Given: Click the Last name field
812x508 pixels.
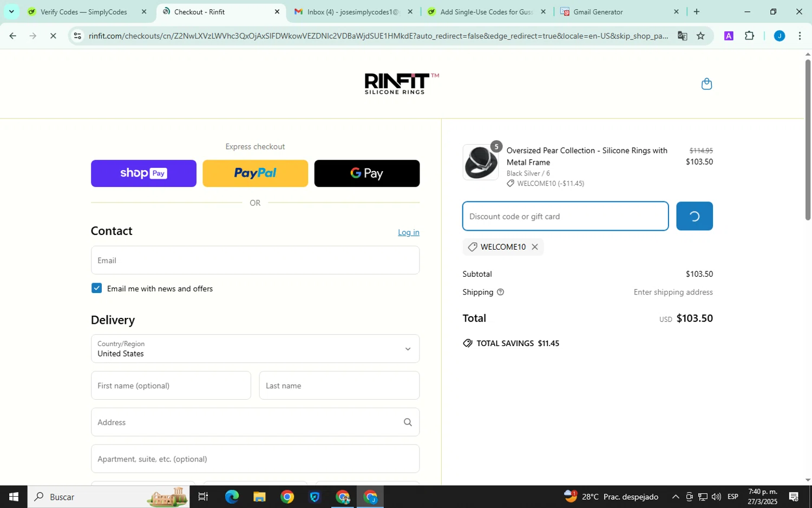Looking at the screenshot, I should [339, 386].
